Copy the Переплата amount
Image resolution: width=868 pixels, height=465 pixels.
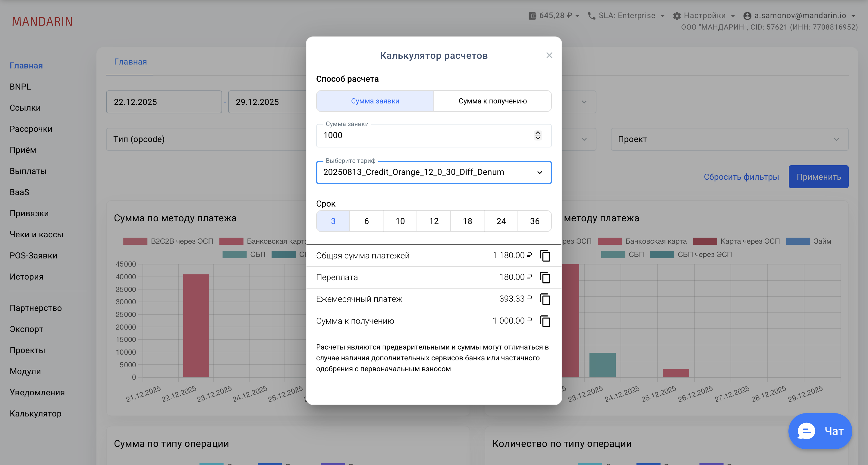545,277
